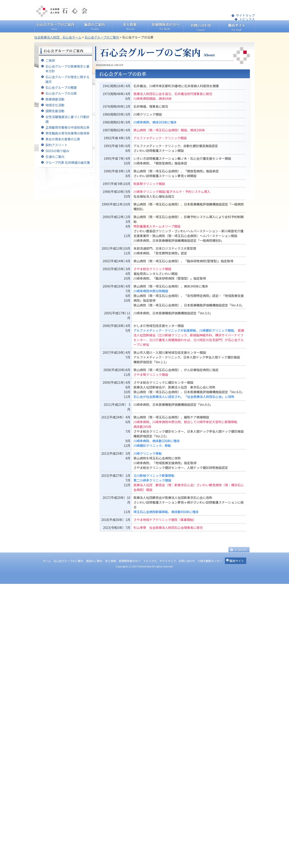The height and width of the screenshot is (868, 289).
Task: Click the arrow icon beside top トピックス
Action: [236, 19]
